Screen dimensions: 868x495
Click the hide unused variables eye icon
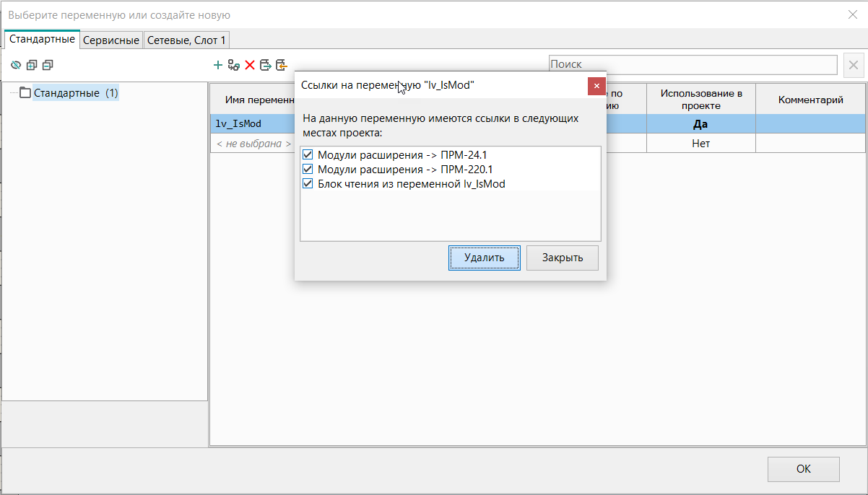point(16,65)
